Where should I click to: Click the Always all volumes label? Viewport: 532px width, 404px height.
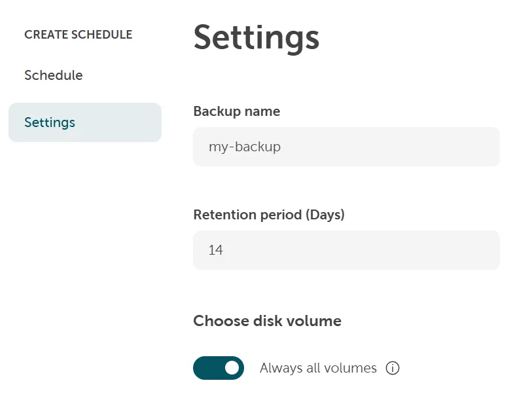coord(318,368)
